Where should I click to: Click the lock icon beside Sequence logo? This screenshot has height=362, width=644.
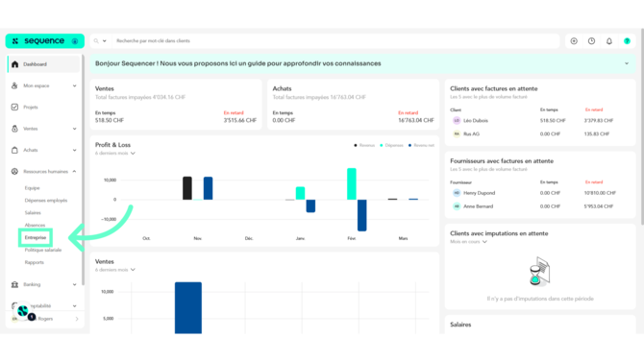click(75, 41)
